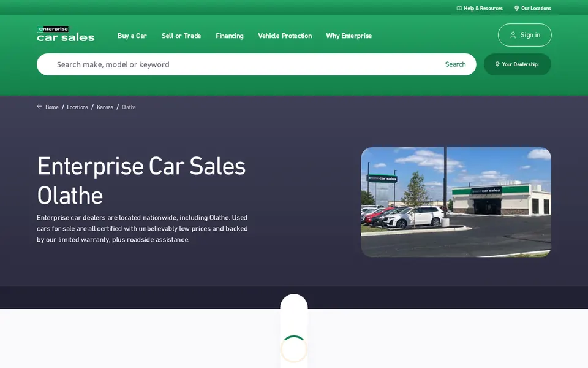Open the Buy a Car menu

(x=132, y=36)
